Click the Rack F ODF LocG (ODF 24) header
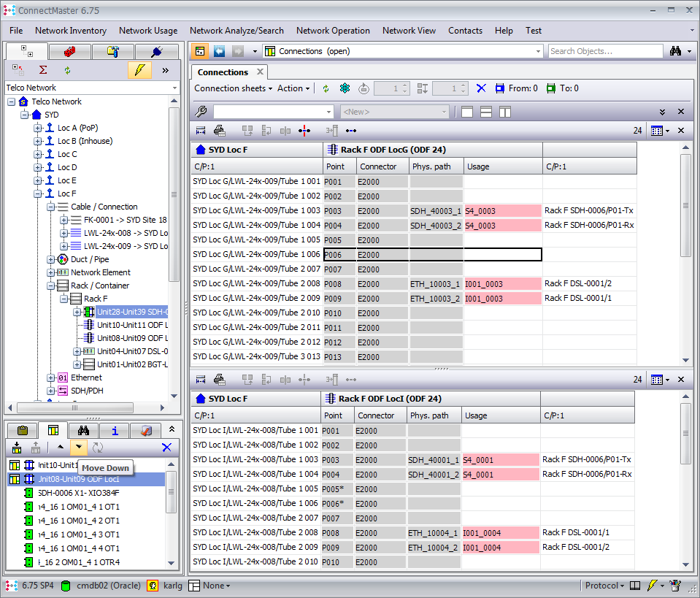 pos(433,150)
